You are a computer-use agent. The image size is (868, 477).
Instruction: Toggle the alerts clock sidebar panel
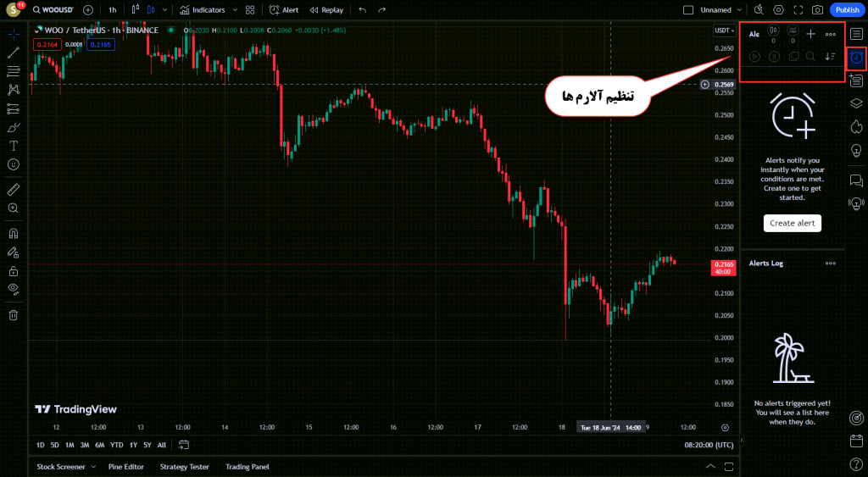(856, 58)
